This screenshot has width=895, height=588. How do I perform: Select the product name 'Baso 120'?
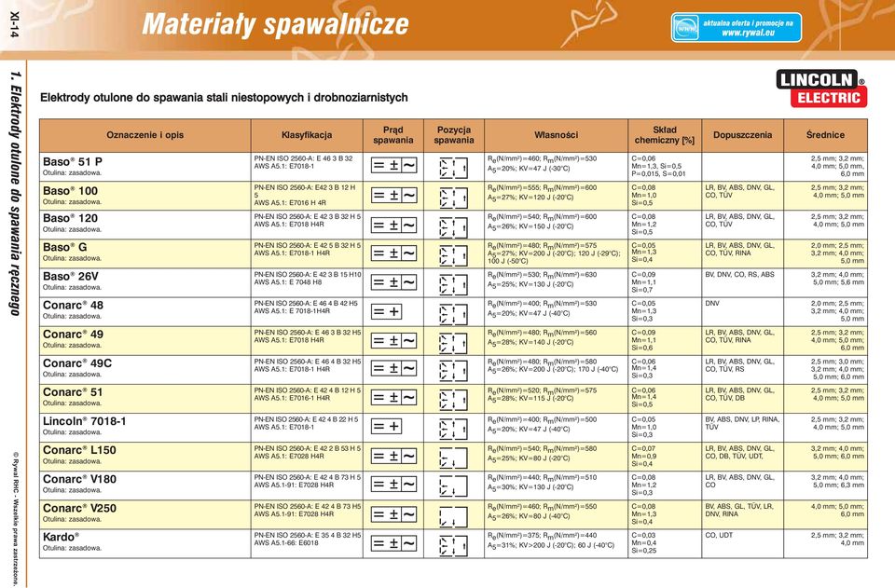[70, 218]
